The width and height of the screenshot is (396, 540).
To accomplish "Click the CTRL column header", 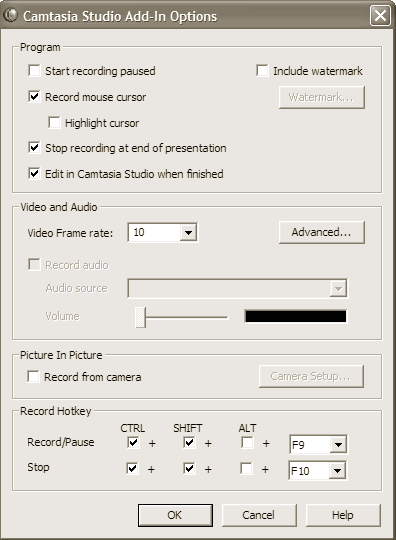I will click(133, 428).
